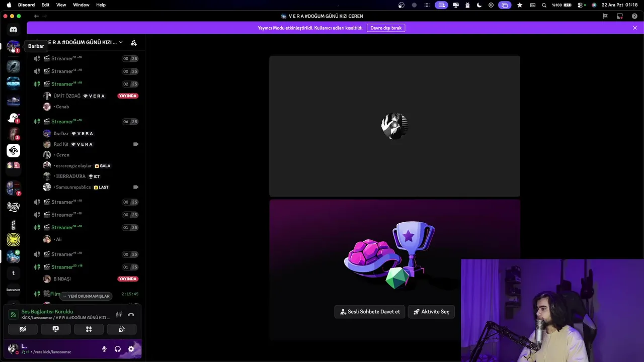Share your screen button in voice panel
The image size is (644, 362).
(56, 329)
